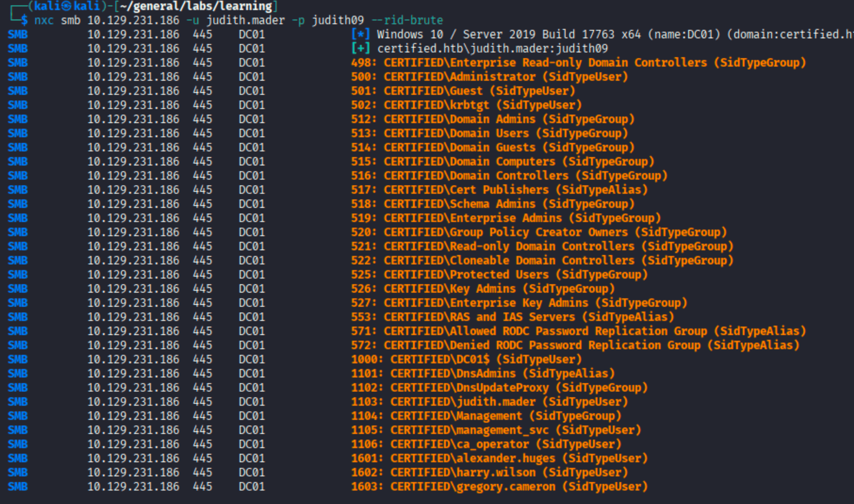Image resolution: width=854 pixels, height=504 pixels.
Task: Click the SMB label on the Administrator row
Action: (x=18, y=77)
